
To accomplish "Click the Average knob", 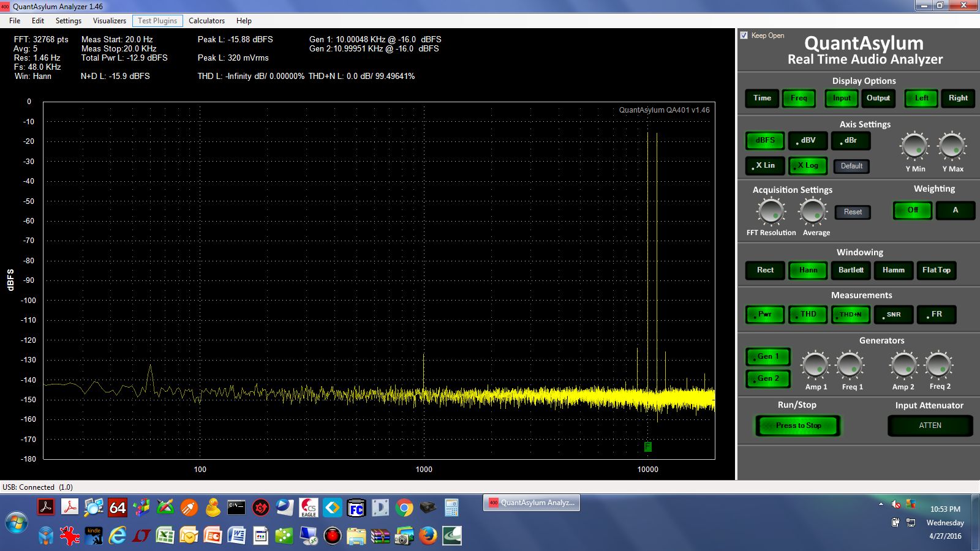I will pos(813,212).
